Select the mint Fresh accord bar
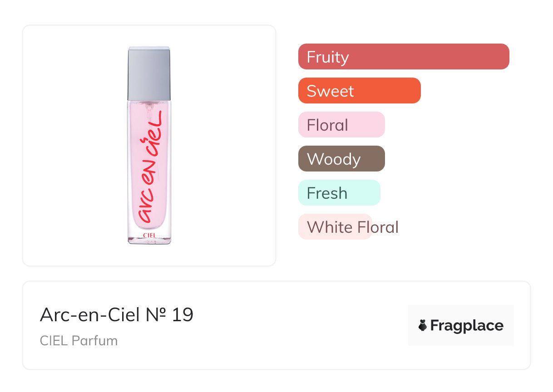This screenshot has height=392, width=553. 339,193
